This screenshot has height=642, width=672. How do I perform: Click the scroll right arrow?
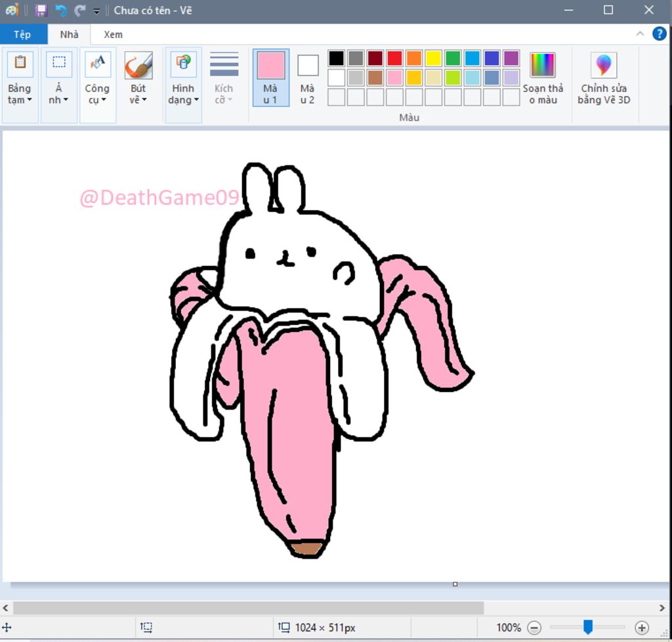pyautogui.click(x=661, y=608)
